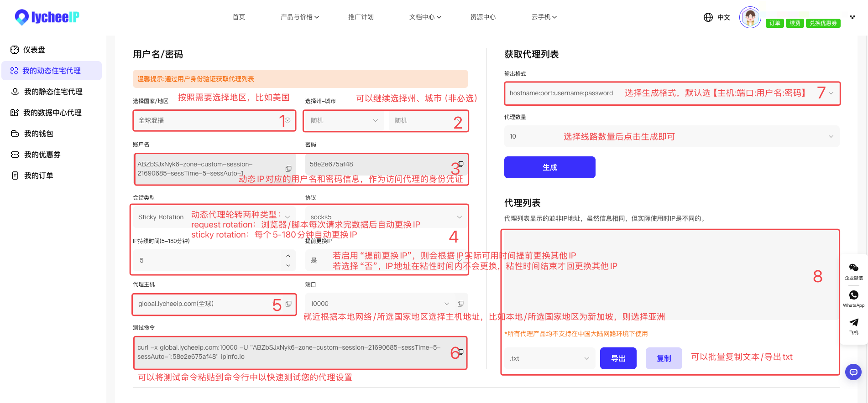Copy the password 58e2e675af48
This screenshot has width=868, height=403.
click(x=461, y=164)
